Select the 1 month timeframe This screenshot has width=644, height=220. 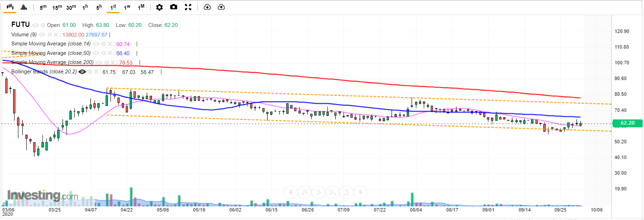pos(141,7)
